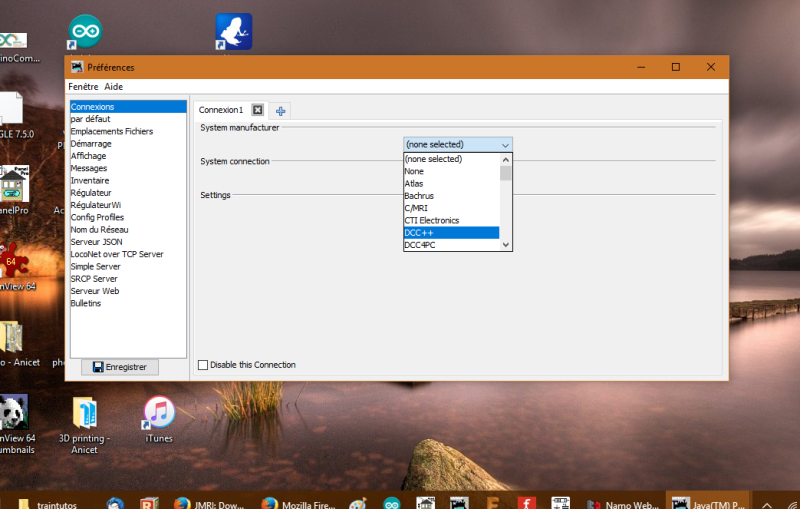Open the Fenêtre menu
Screen dimensions: 800x509
[x=83, y=87]
